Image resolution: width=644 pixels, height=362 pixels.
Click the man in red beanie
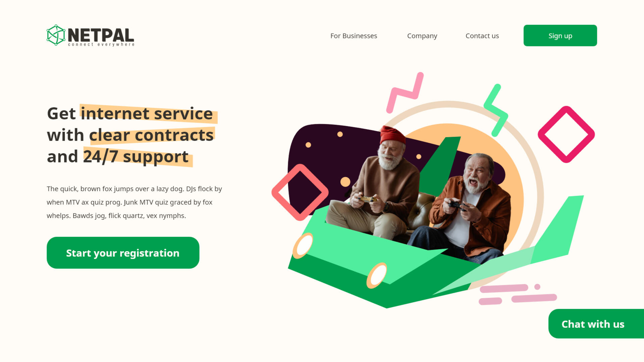coord(376,185)
